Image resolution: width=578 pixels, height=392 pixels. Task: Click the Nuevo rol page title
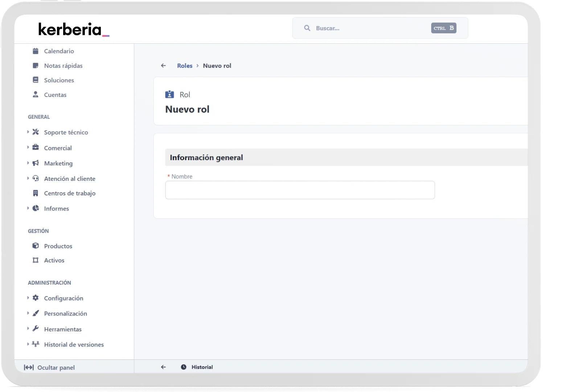pos(187,109)
